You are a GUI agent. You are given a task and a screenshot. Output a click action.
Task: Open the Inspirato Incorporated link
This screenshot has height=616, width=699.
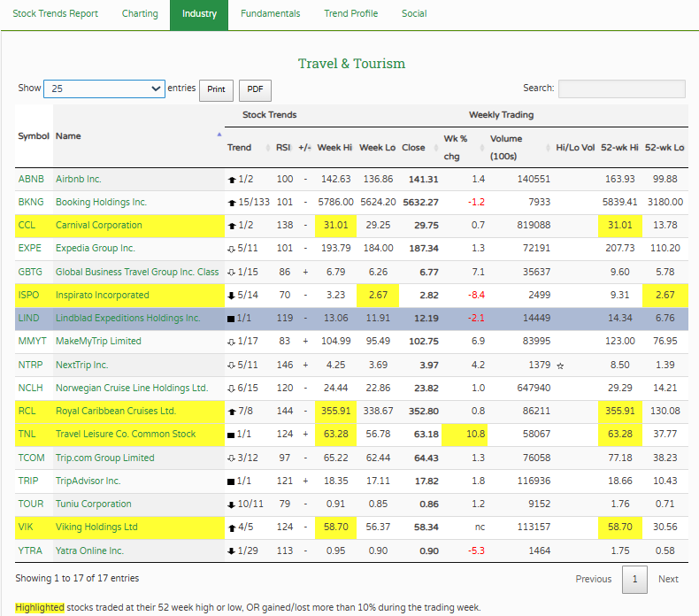point(102,296)
